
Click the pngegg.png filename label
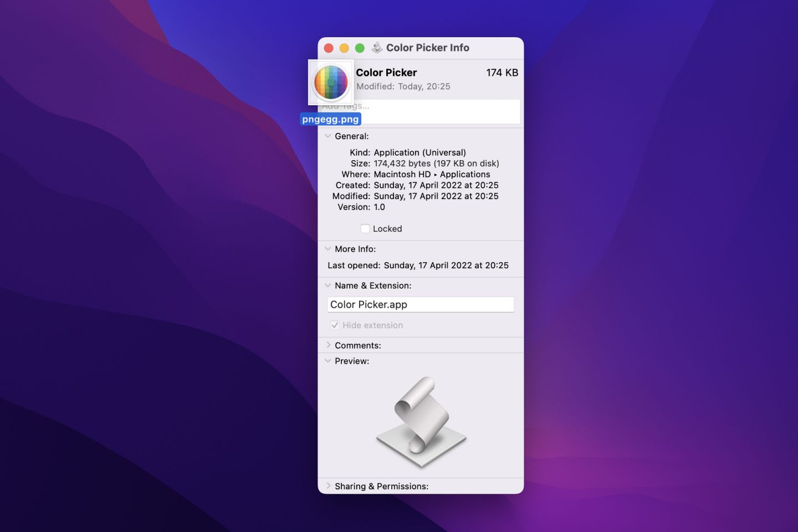click(x=331, y=119)
